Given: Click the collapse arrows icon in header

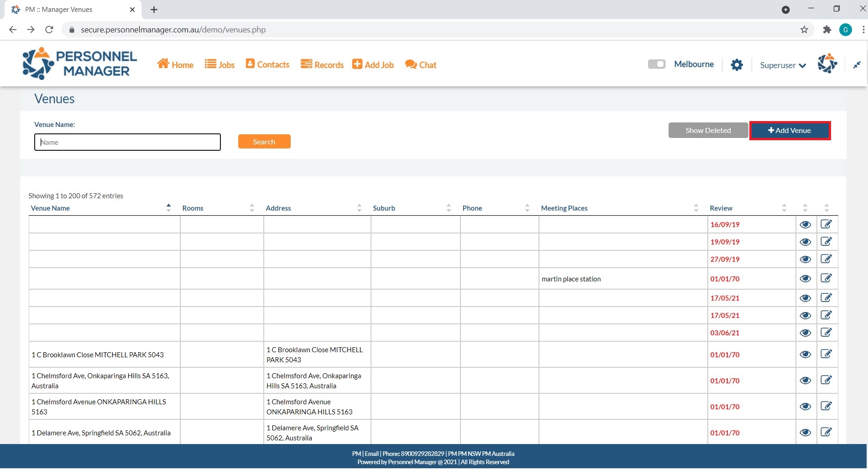Looking at the screenshot, I should [x=857, y=65].
